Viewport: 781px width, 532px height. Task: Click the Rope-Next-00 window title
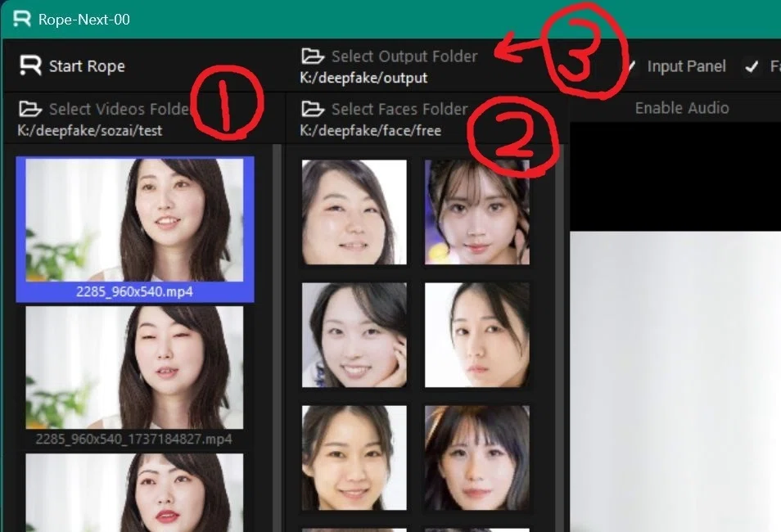[x=84, y=20]
